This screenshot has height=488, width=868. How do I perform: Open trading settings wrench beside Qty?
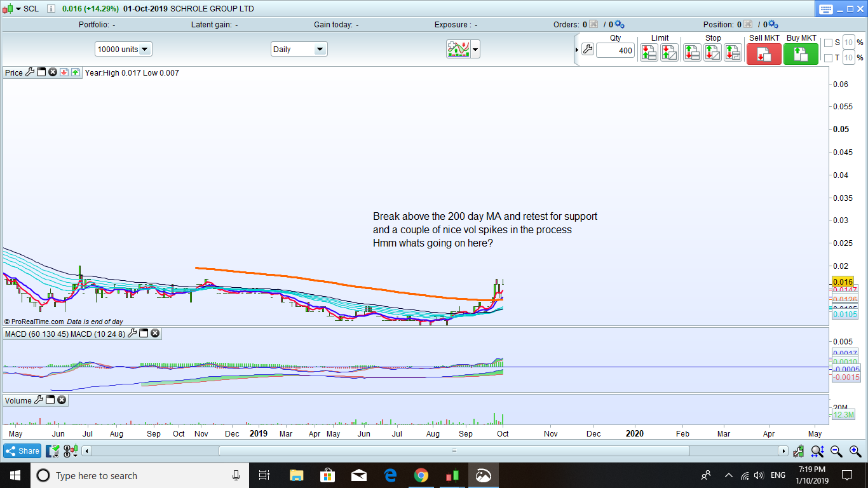pyautogui.click(x=588, y=50)
